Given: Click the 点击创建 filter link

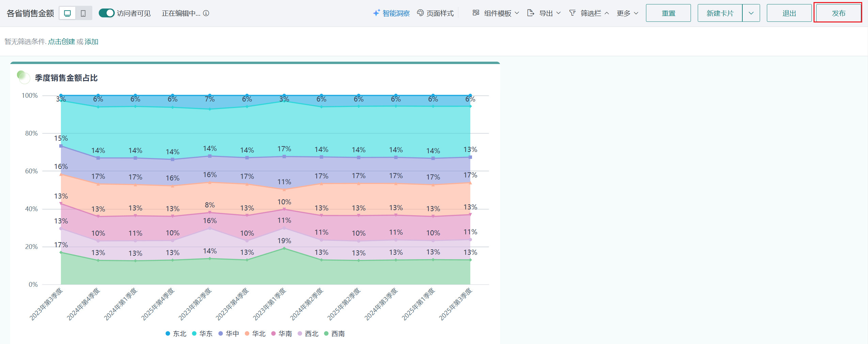Looking at the screenshot, I should click(61, 42).
